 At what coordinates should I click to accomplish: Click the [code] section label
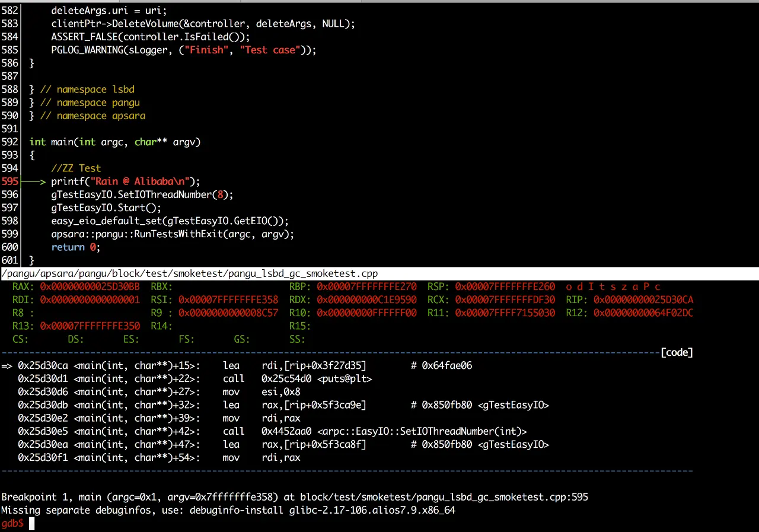[677, 353]
